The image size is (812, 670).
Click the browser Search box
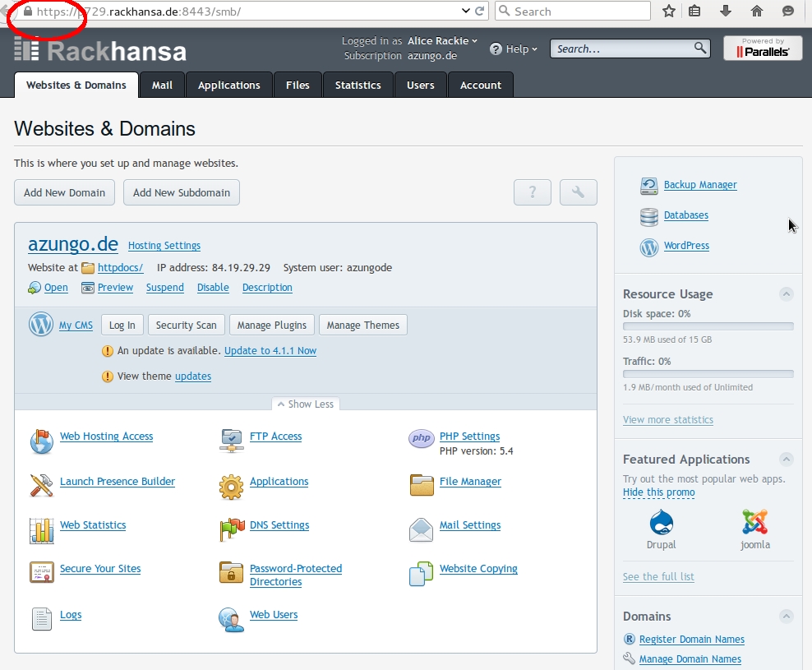click(x=573, y=11)
